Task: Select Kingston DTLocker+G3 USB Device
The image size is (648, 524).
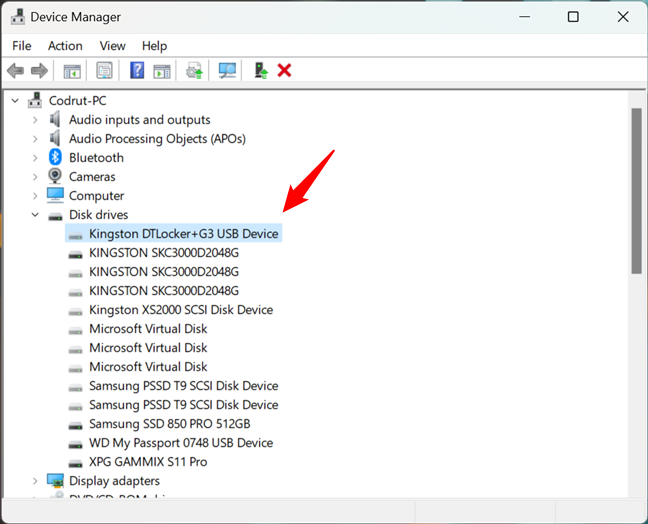Action: (x=184, y=233)
